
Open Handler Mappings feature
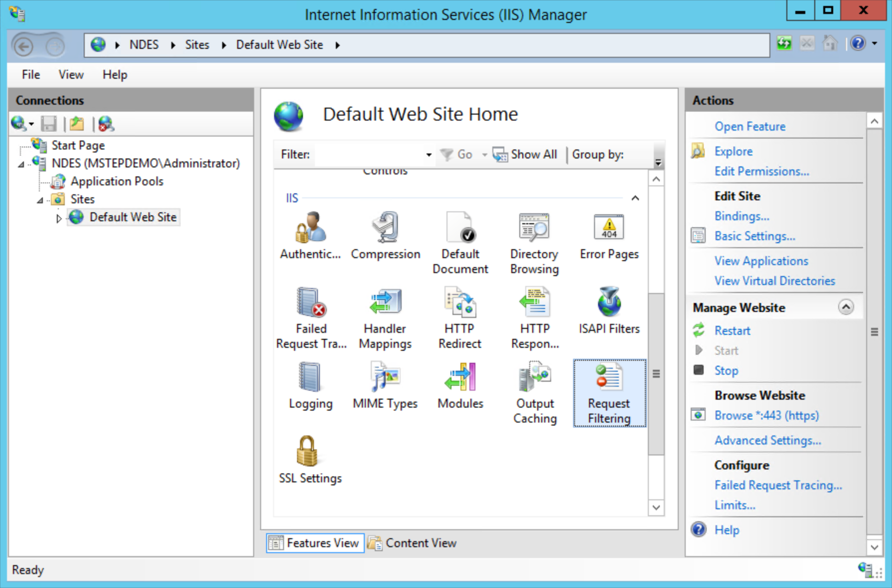pos(385,318)
